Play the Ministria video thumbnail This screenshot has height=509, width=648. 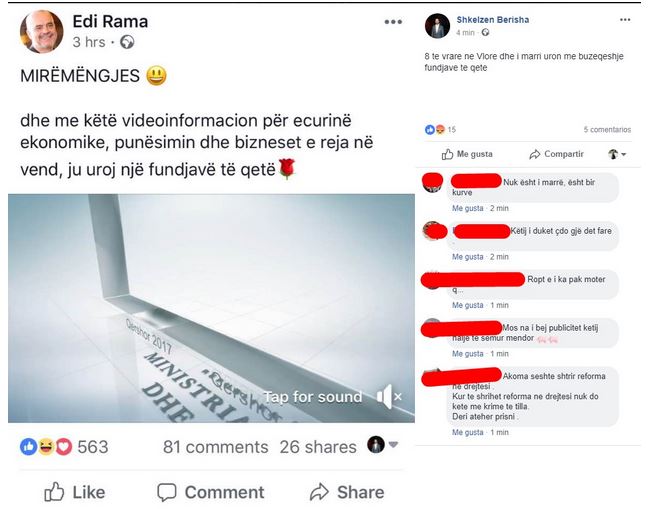211,308
